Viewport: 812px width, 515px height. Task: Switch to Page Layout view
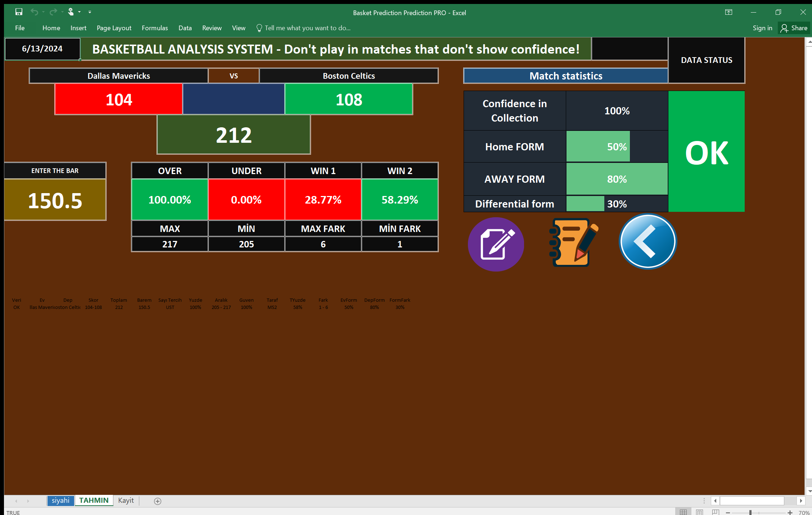point(699,512)
